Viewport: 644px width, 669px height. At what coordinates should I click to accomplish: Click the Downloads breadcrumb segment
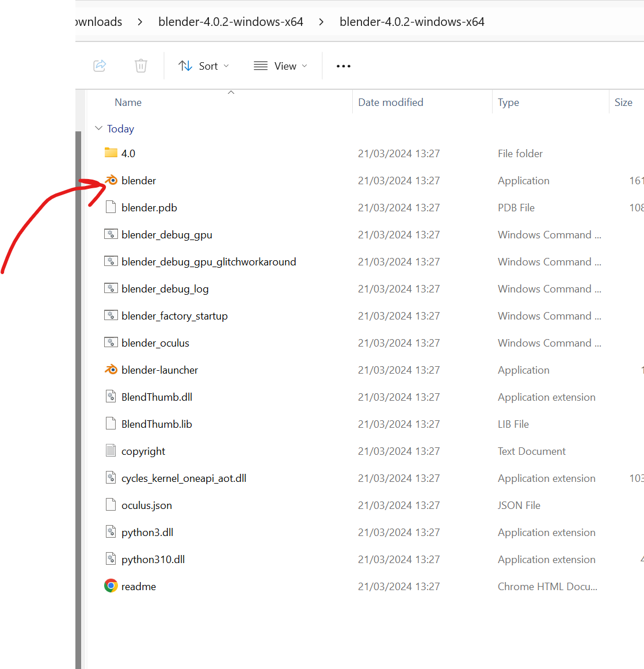pos(99,22)
